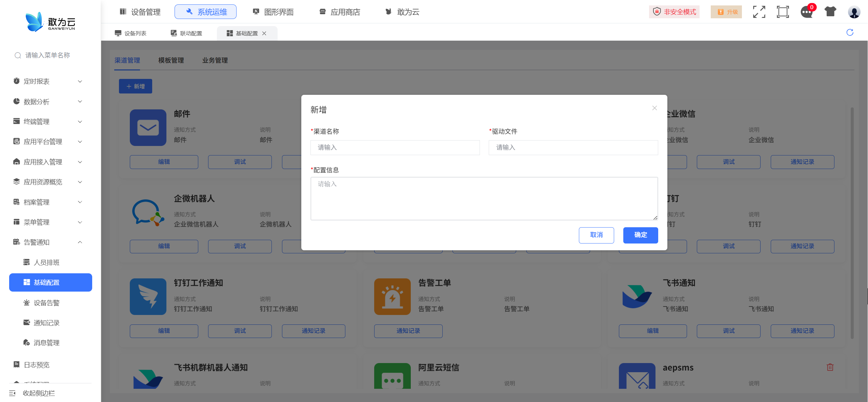Click the mail channel envelope icon
This screenshot has height=402, width=868.
[148, 128]
